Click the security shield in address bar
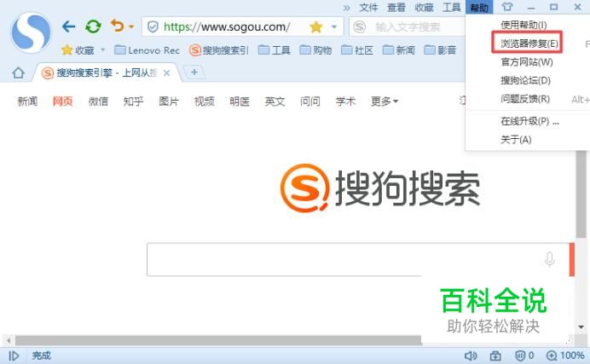 pos(153,26)
